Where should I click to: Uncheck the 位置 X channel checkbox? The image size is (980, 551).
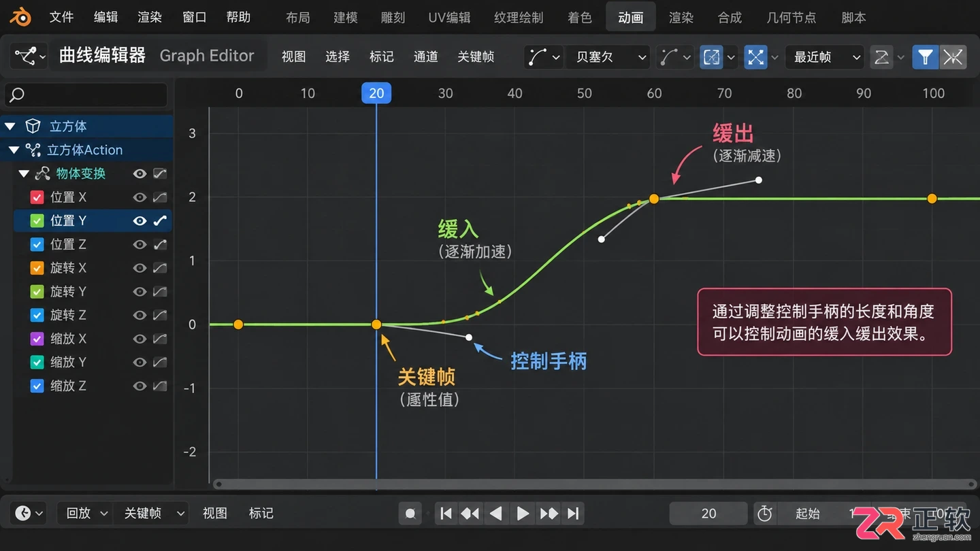point(37,197)
